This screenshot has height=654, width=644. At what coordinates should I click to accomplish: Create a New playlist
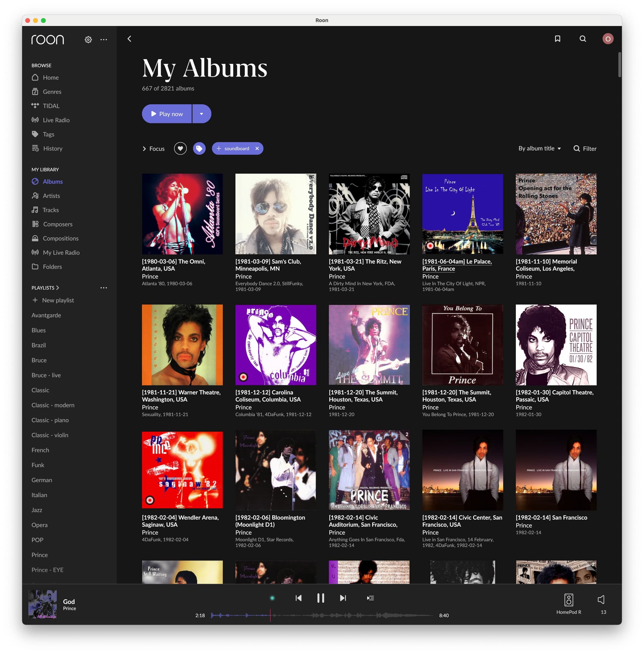[53, 300]
